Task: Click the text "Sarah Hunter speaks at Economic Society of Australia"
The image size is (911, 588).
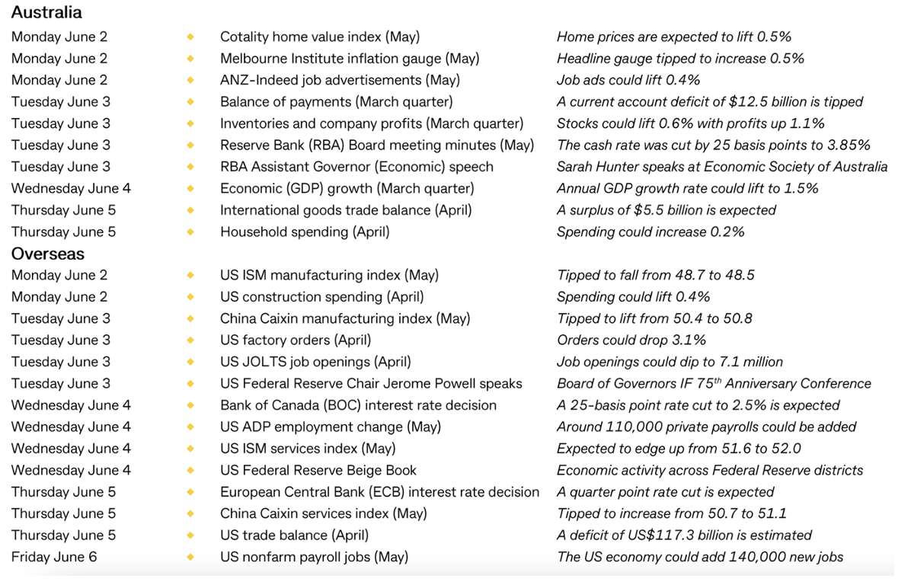Action: click(721, 167)
